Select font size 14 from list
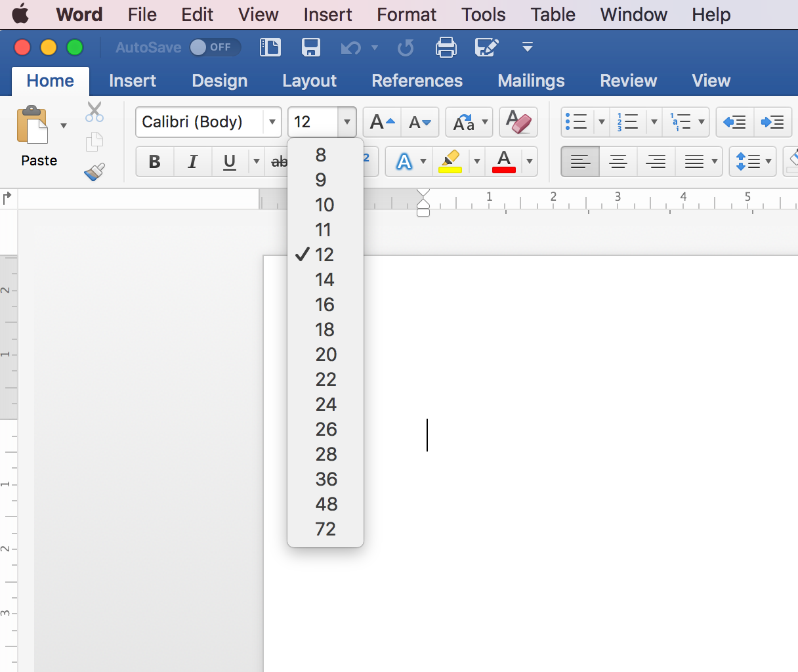 (x=325, y=280)
